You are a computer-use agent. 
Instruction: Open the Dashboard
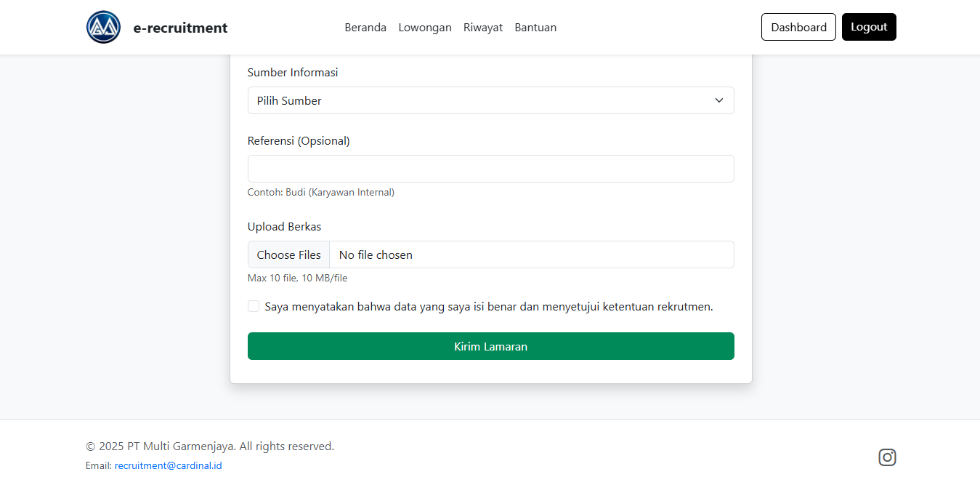(x=798, y=26)
